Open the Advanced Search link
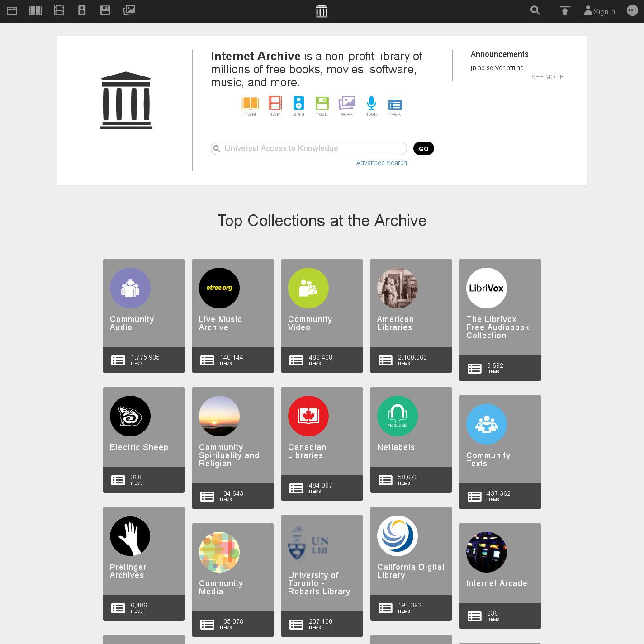Viewport: 644px width, 644px height. (x=381, y=163)
